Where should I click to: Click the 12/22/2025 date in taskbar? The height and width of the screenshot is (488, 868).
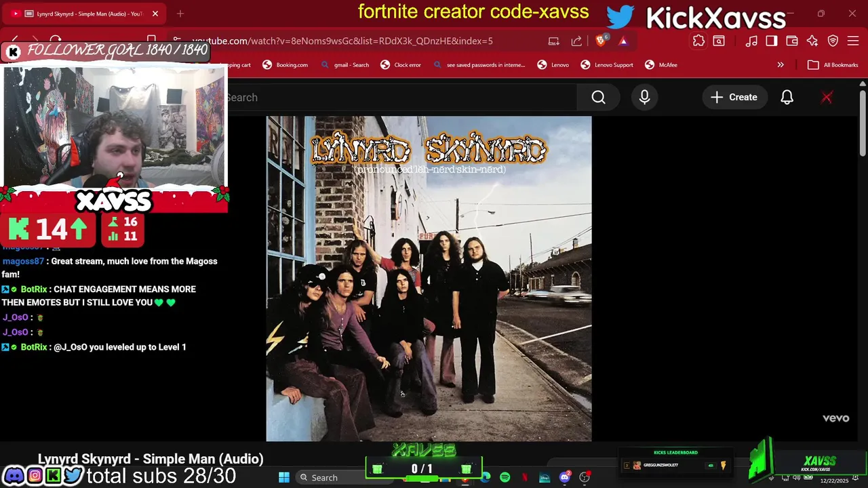coord(834,481)
